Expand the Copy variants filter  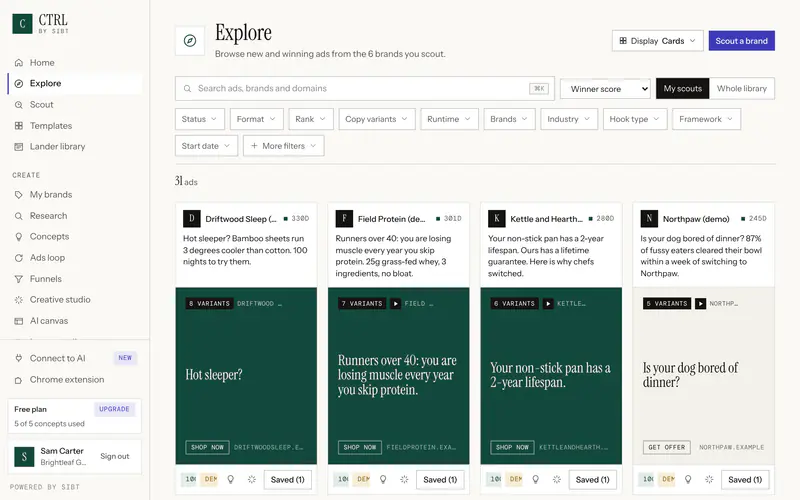377,119
